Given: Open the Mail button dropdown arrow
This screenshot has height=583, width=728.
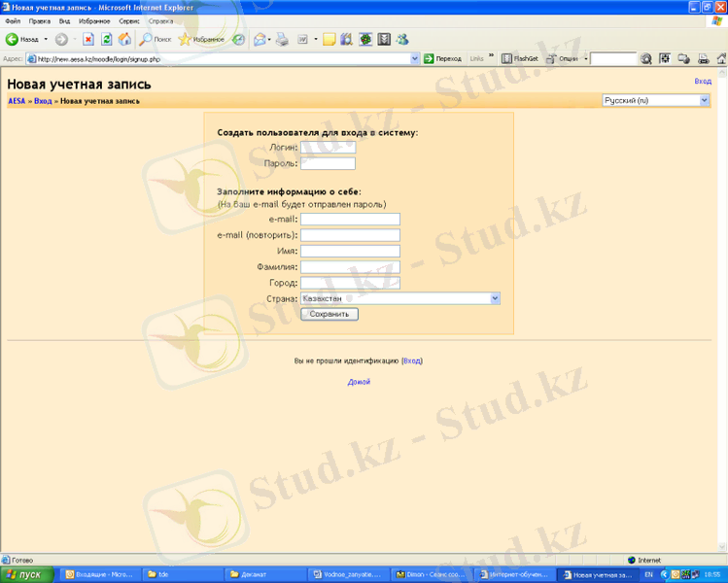Looking at the screenshot, I should coord(269,40).
